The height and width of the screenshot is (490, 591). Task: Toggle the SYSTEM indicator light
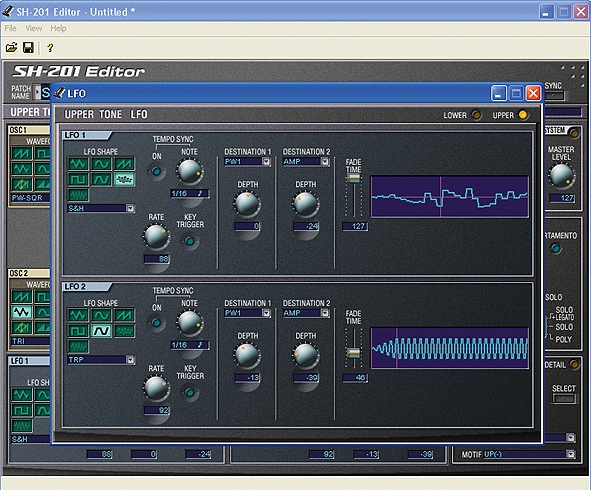coord(574,133)
